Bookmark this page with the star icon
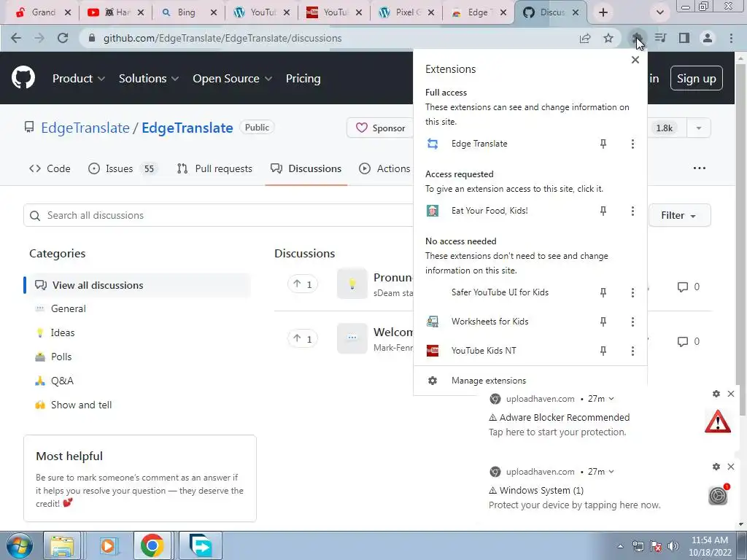The image size is (747, 560). (608, 38)
